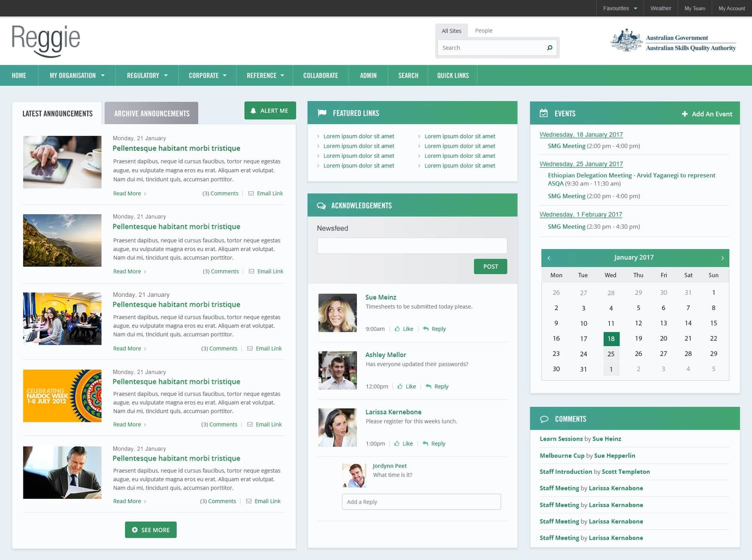Open the Favourites dropdown
Viewport: 752px width, 560px height.
coord(619,8)
